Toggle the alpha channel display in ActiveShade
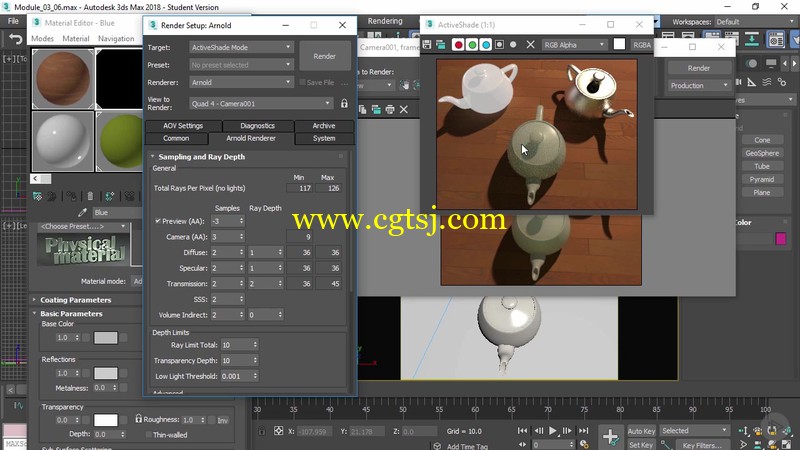The height and width of the screenshot is (450, 800). click(x=499, y=45)
